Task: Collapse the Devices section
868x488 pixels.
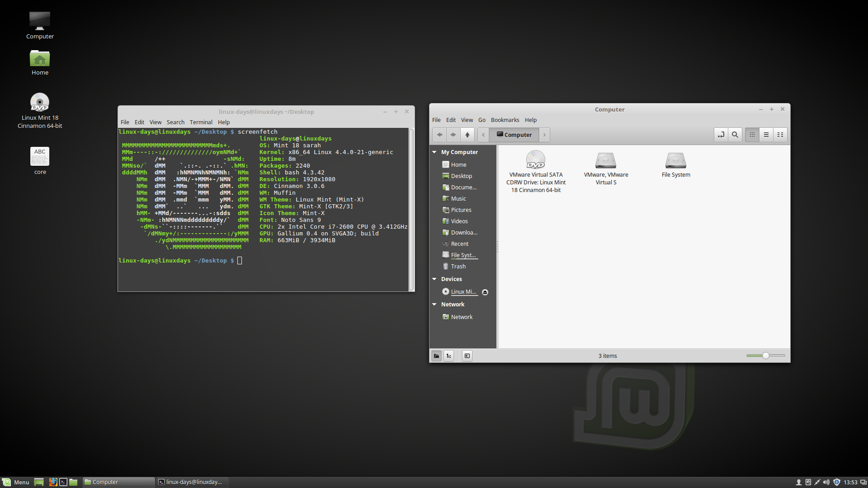Action: coord(434,279)
